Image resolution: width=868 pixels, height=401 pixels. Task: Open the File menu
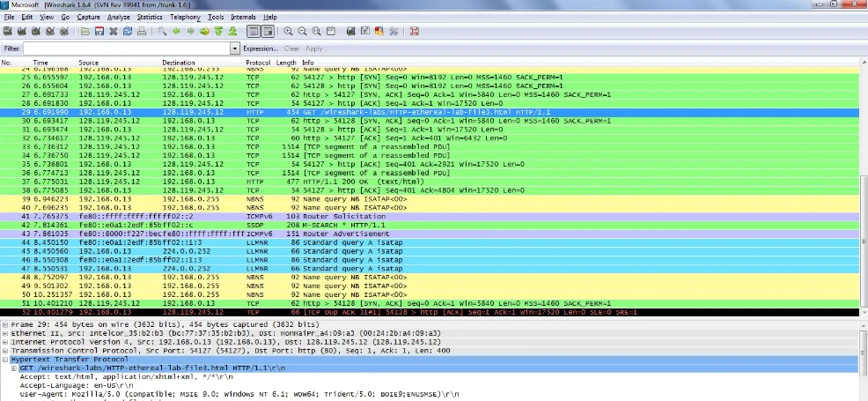click(x=9, y=17)
